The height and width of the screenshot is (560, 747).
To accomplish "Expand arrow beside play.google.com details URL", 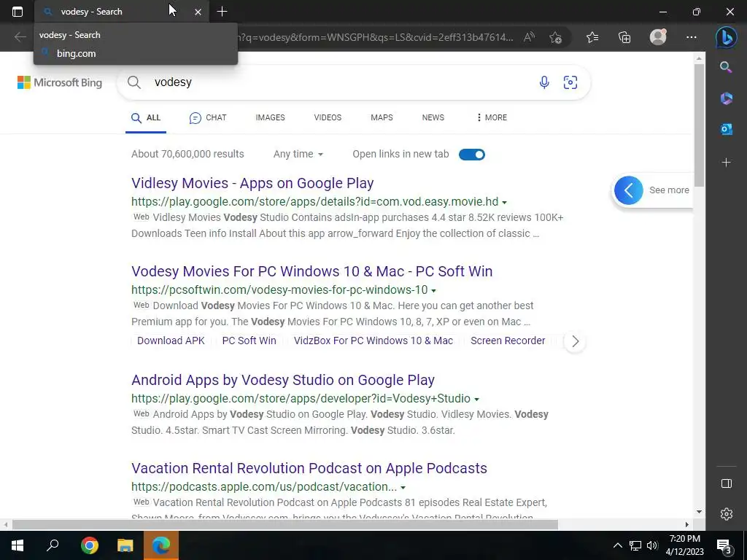I will click(x=505, y=203).
